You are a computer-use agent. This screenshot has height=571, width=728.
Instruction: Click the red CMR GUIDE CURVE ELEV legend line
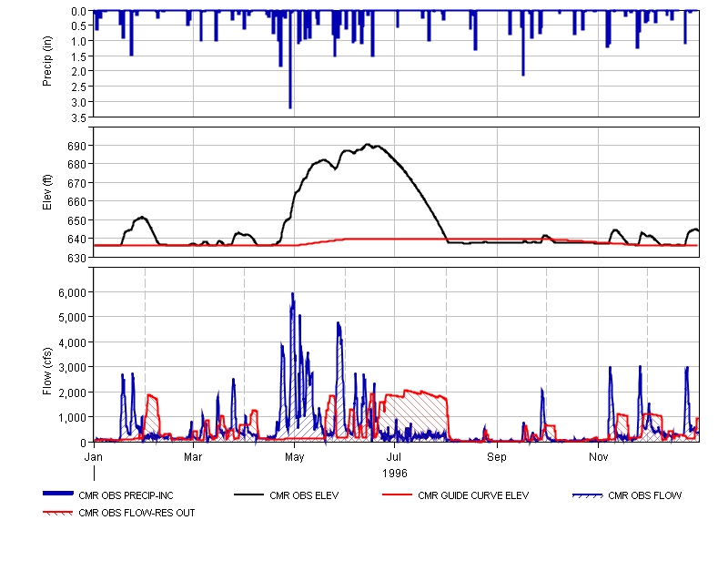398,495
